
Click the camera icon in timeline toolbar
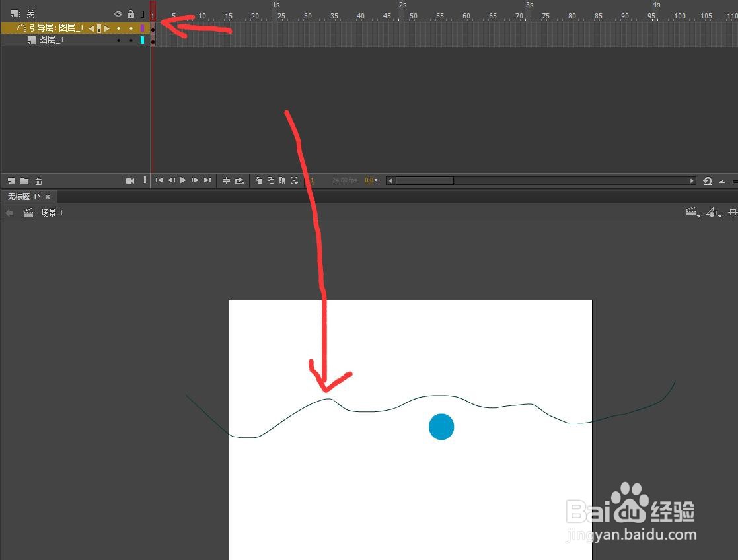click(129, 180)
